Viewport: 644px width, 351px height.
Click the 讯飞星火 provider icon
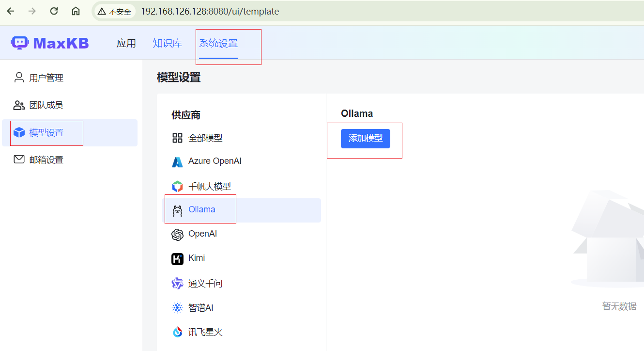click(177, 332)
